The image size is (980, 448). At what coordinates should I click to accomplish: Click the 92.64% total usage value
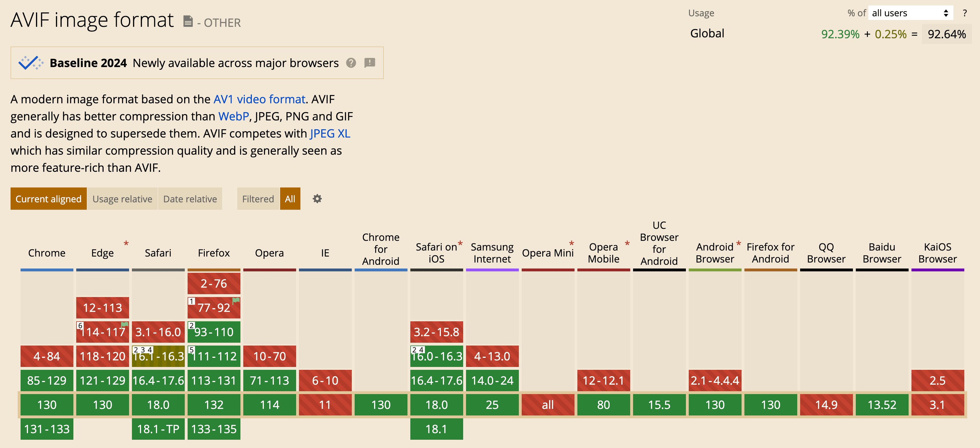click(947, 34)
